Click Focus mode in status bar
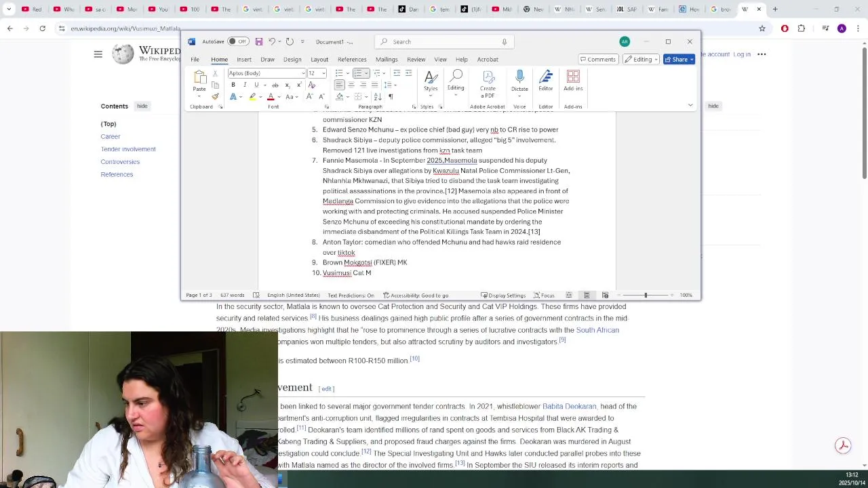This screenshot has height=488, width=868. click(544, 295)
